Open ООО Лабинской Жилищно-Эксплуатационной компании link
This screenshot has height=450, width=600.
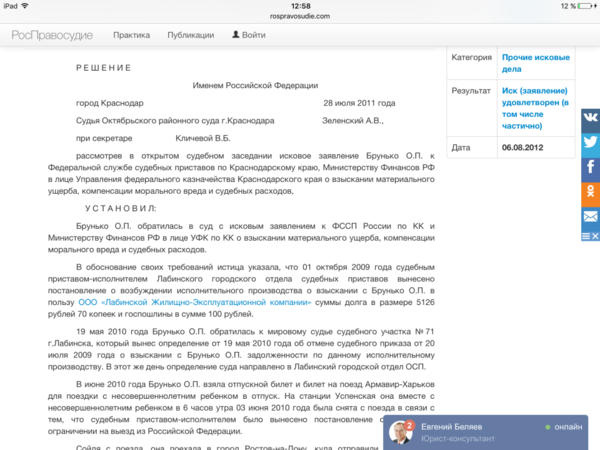[195, 302]
